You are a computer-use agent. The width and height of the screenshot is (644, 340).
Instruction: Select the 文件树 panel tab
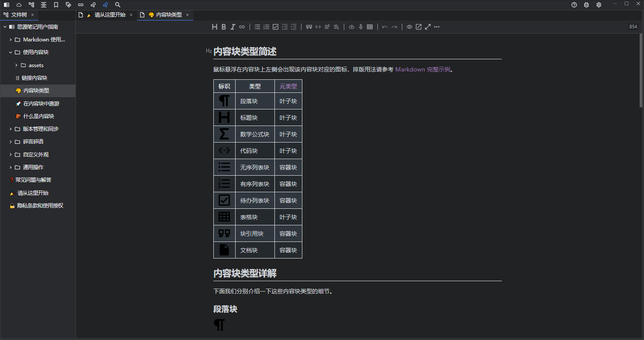pyautogui.click(x=18, y=15)
